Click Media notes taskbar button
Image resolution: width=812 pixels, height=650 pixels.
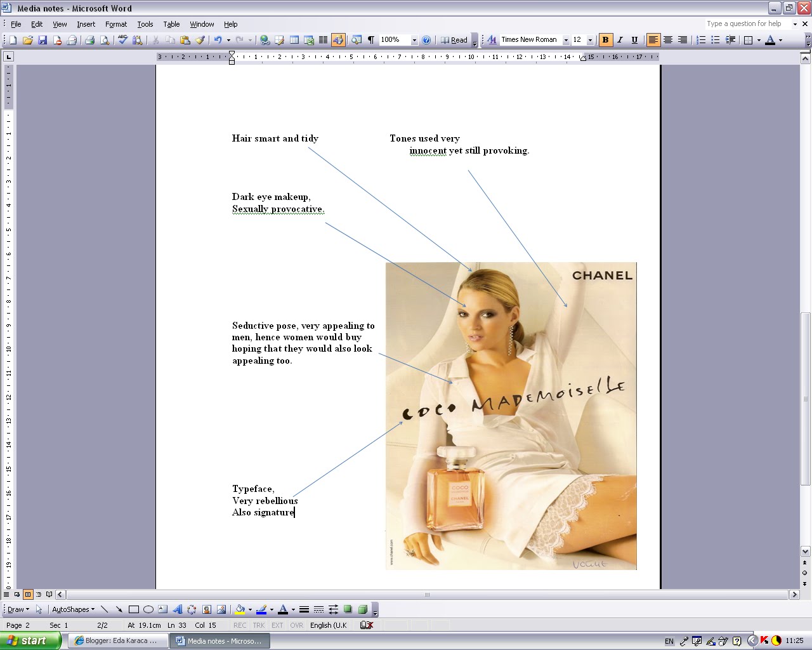221,640
